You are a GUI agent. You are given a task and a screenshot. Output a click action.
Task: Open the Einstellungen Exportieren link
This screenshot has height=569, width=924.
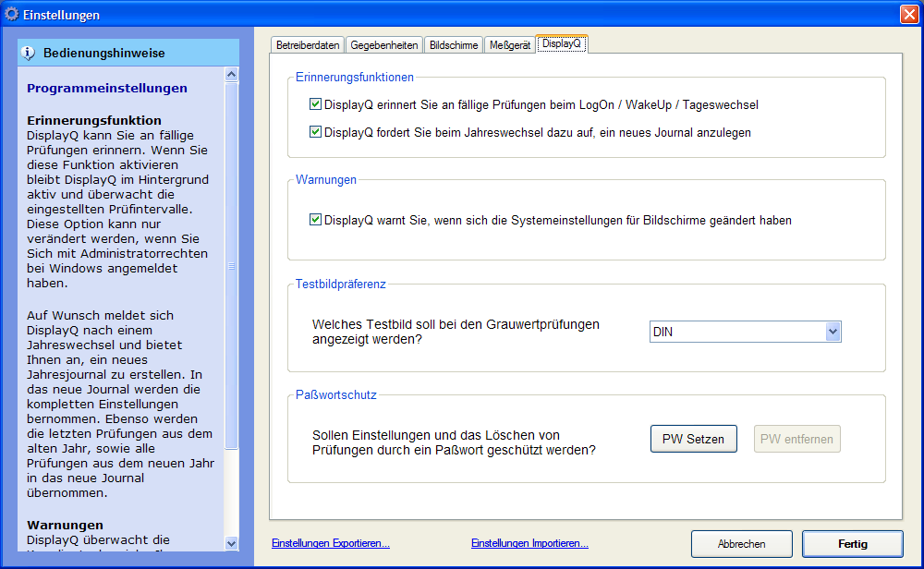331,543
